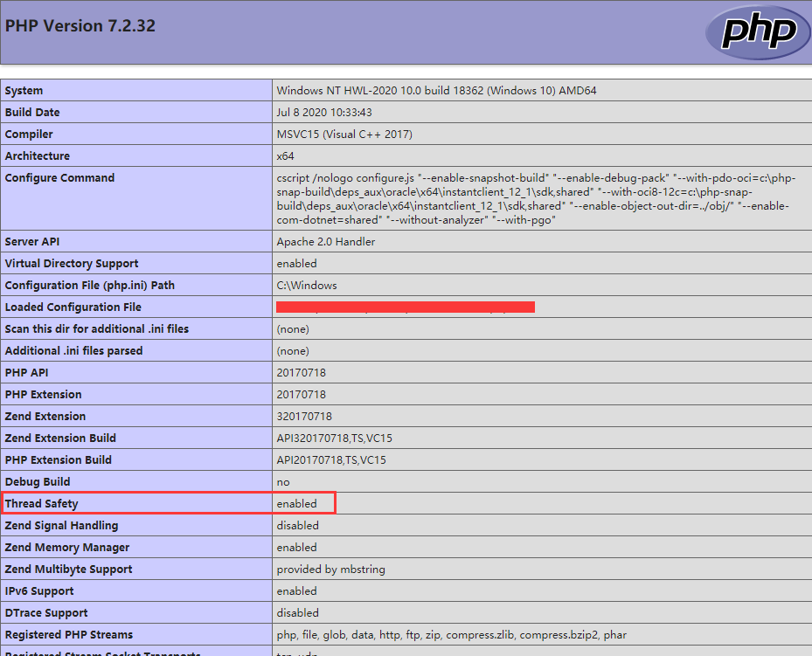Image resolution: width=812 pixels, height=656 pixels.
Task: Select the 'PHP Version 7.2.32' heading text
Action: click(80, 26)
